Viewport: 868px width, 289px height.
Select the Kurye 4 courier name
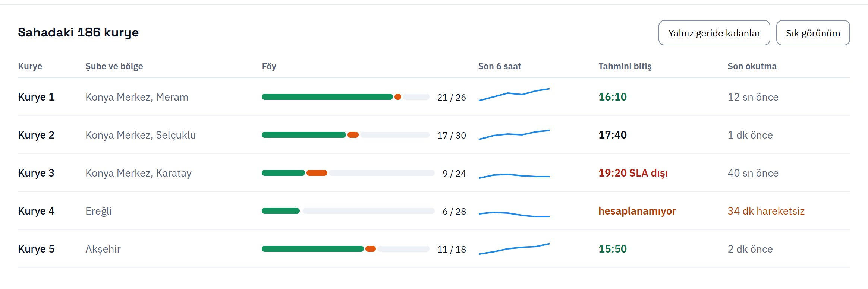(36, 211)
